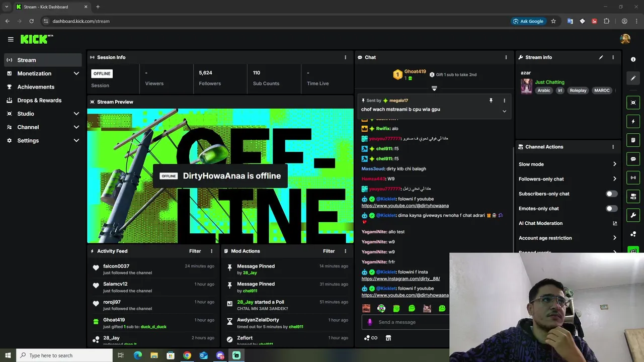Open Chrome from the taskbar

[x=187, y=355]
